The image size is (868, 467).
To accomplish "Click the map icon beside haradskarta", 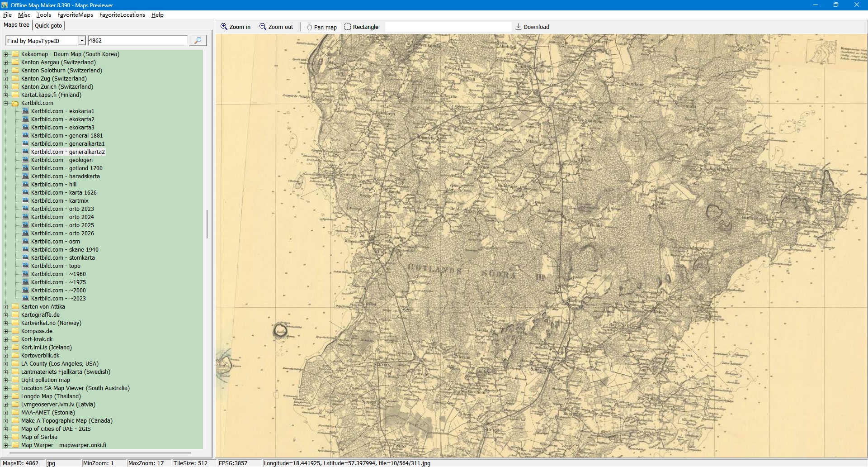I will (x=25, y=176).
